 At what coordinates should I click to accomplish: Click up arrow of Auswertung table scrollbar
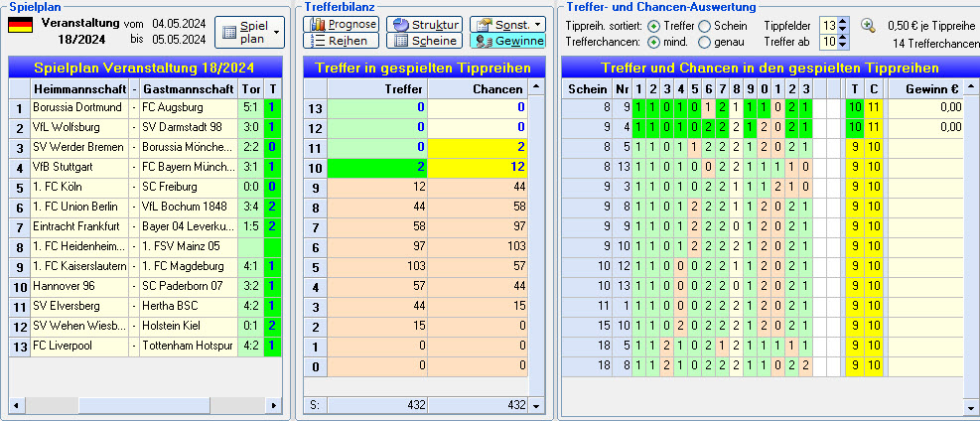pyautogui.click(x=971, y=85)
